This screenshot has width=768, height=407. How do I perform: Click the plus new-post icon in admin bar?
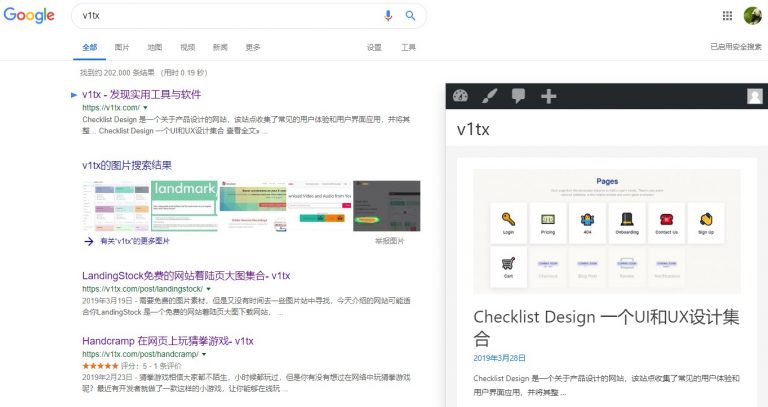(x=549, y=96)
